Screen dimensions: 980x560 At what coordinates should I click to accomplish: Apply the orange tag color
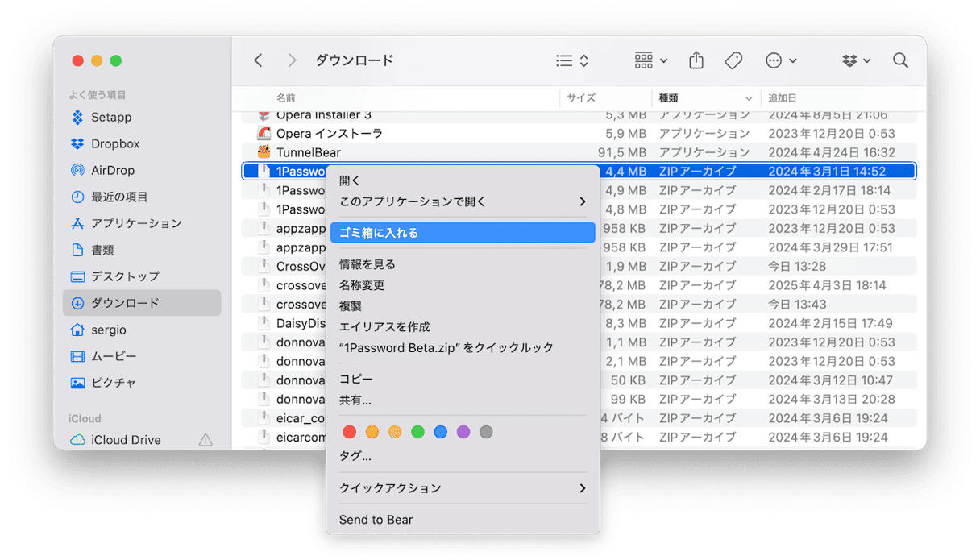pos(372,432)
